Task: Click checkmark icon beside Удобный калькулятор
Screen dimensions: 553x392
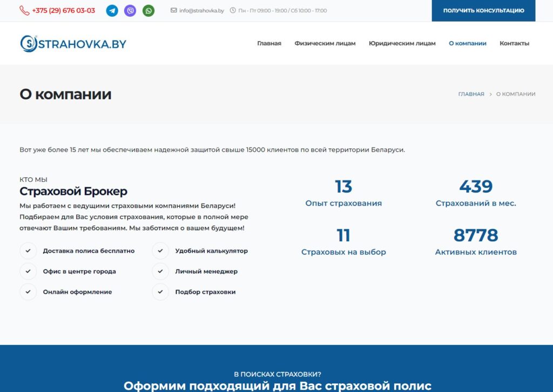Action: pos(160,251)
